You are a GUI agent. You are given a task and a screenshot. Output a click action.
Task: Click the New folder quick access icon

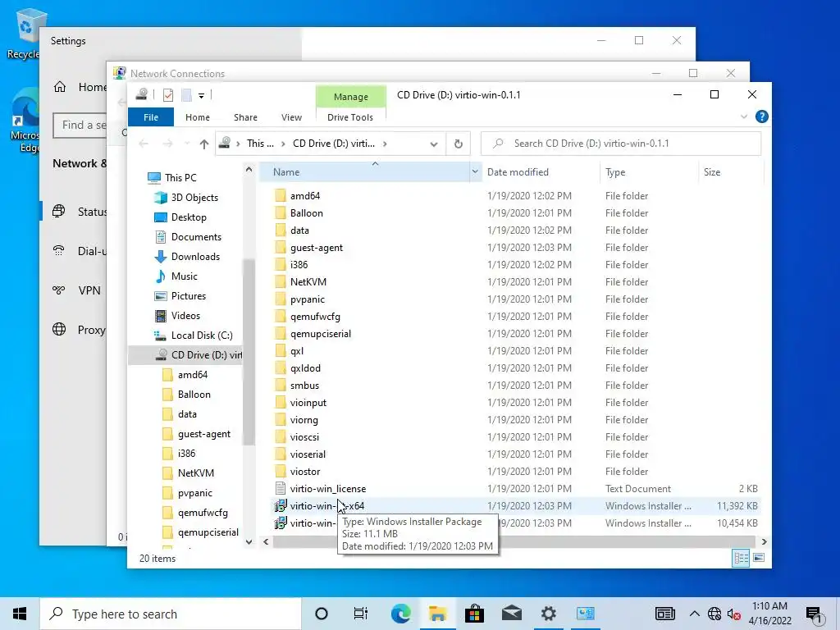tap(186, 95)
